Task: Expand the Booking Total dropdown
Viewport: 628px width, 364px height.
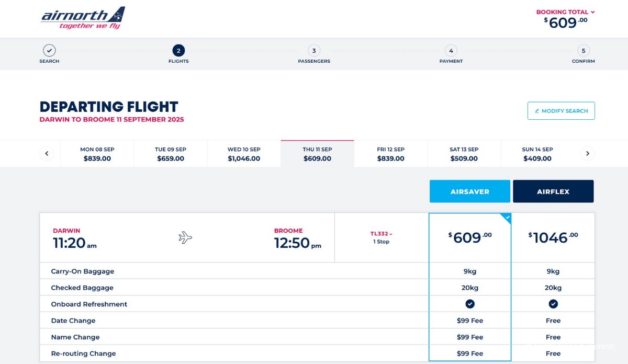Action: coord(565,12)
